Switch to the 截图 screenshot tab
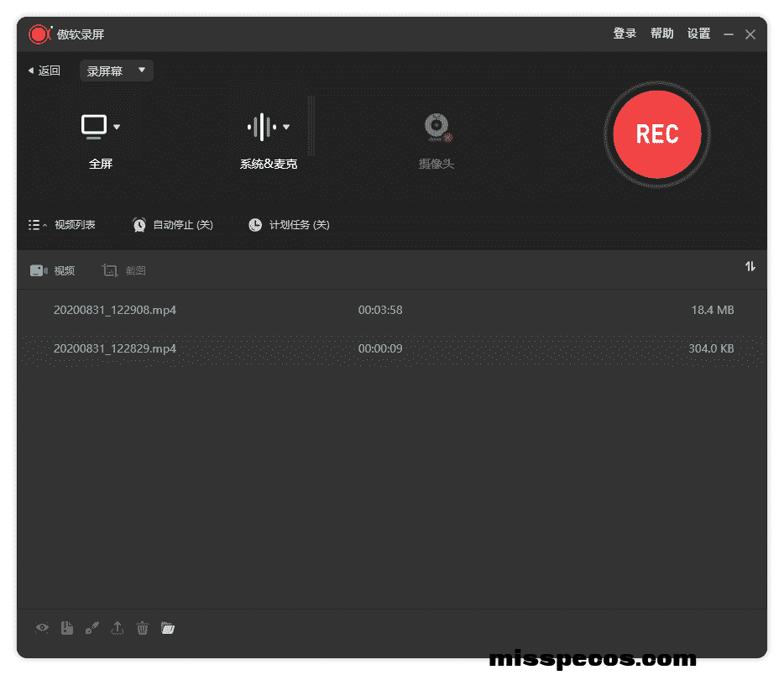784x675 pixels. pyautogui.click(x=124, y=270)
